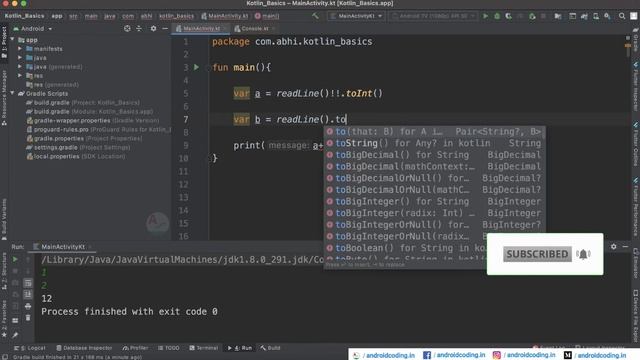
Task: Click the Facebook androidcoding.in icon
Action: tap(427, 355)
